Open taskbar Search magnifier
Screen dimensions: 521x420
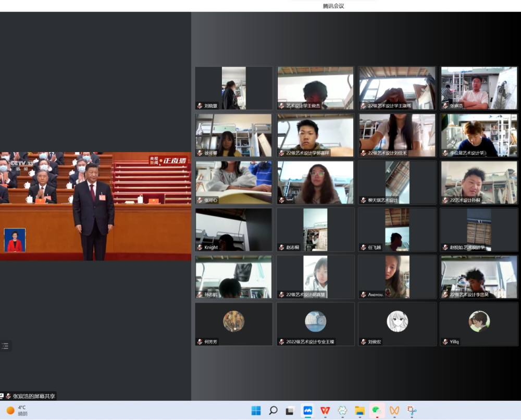pyautogui.click(x=273, y=411)
